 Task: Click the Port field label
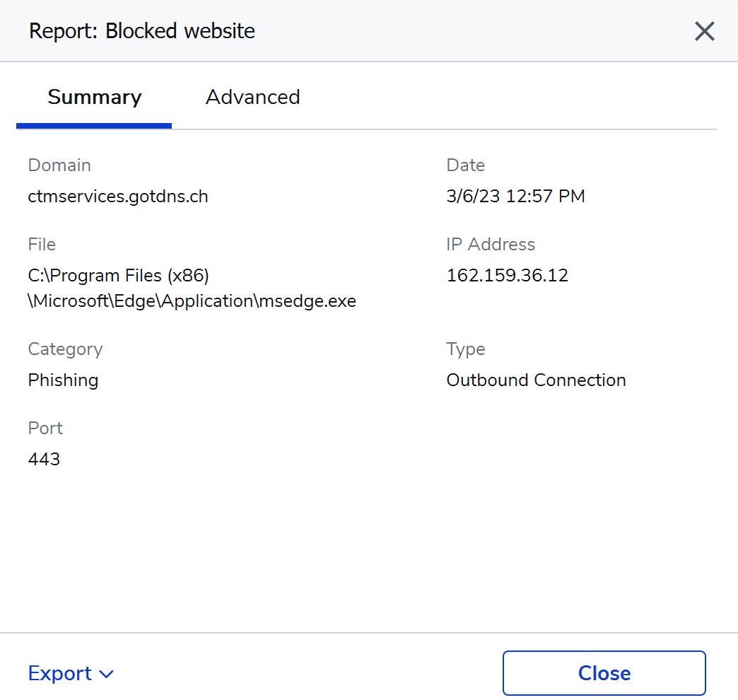pyautogui.click(x=45, y=428)
